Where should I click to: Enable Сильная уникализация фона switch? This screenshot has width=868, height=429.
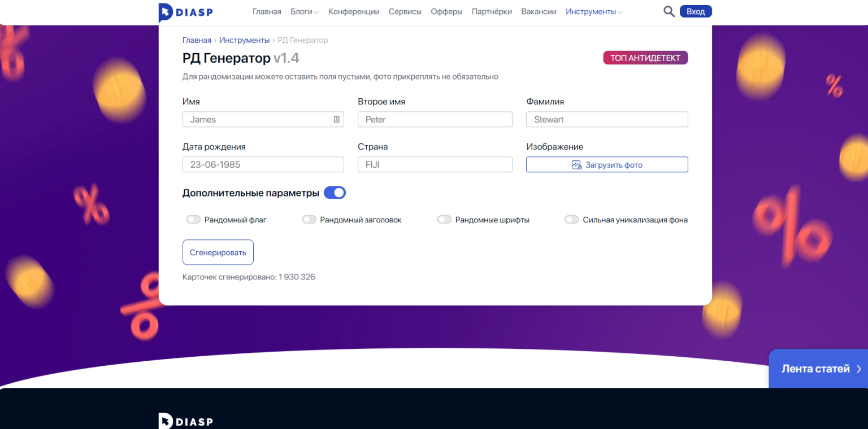[x=571, y=220]
